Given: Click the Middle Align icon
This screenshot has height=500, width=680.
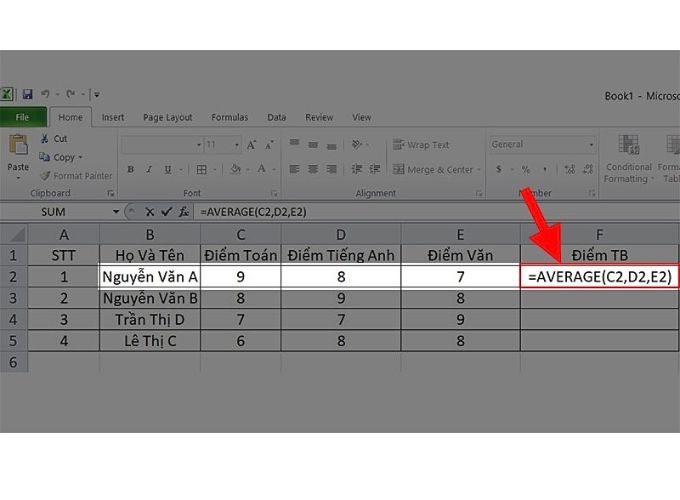Looking at the screenshot, I should point(313,144).
